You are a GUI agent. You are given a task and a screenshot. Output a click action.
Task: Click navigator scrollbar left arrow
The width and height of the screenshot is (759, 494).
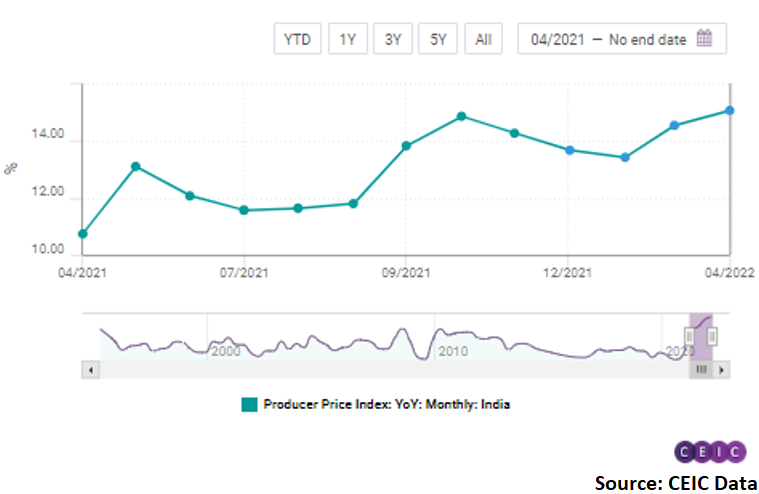pyautogui.click(x=90, y=369)
